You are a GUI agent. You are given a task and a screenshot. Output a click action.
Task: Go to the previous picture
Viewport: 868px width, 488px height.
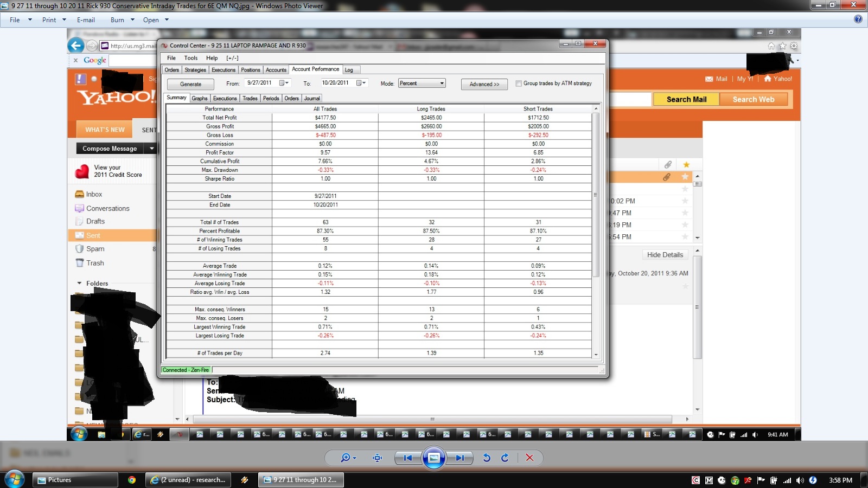[x=407, y=458]
